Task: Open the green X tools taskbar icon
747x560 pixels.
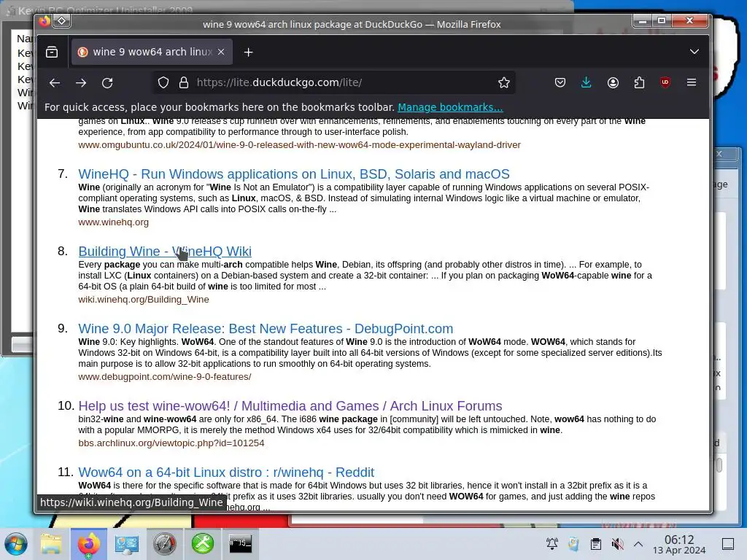Action: tap(203, 544)
